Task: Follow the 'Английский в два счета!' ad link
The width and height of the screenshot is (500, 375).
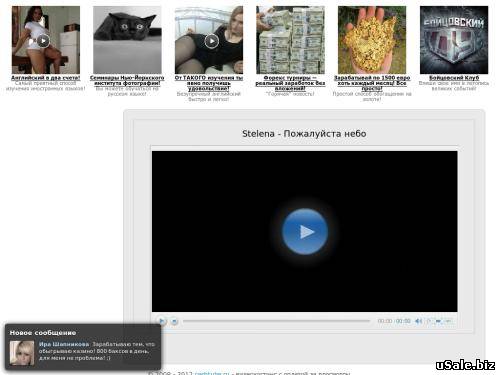Action: pos(46,78)
